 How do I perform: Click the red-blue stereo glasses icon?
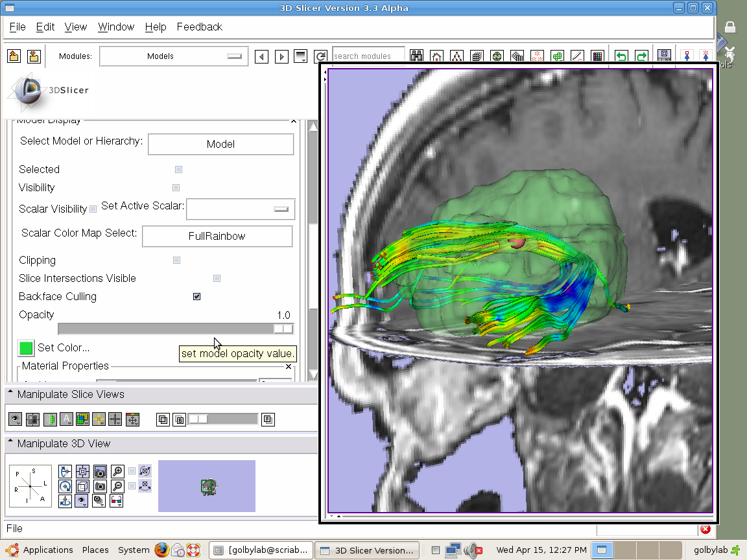[117, 500]
